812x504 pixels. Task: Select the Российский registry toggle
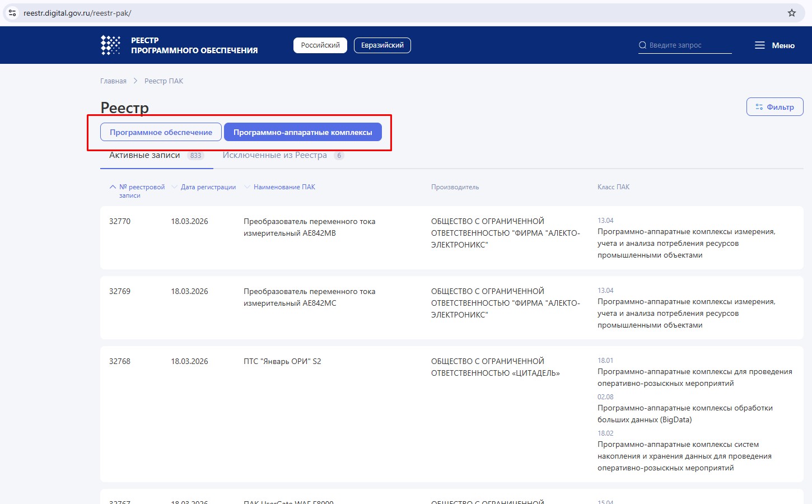tap(320, 45)
